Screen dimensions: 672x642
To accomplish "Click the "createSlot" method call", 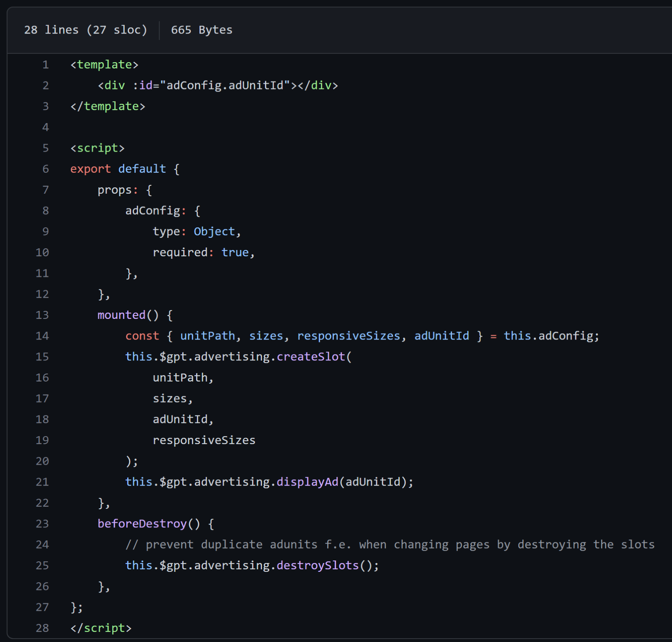I will coord(311,357).
